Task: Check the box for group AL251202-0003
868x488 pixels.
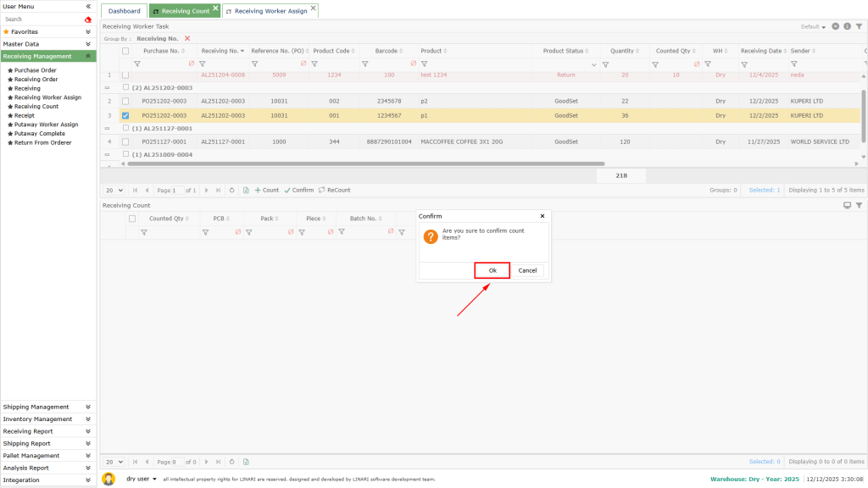Action: [126, 87]
